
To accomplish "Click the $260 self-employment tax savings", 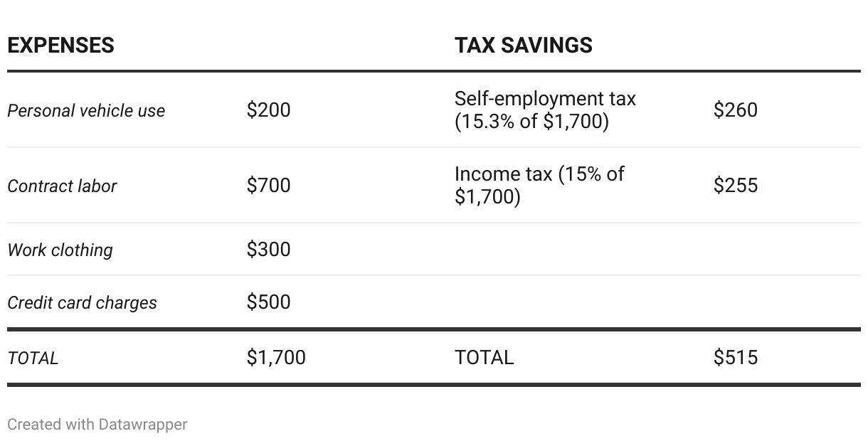I will pos(736,110).
